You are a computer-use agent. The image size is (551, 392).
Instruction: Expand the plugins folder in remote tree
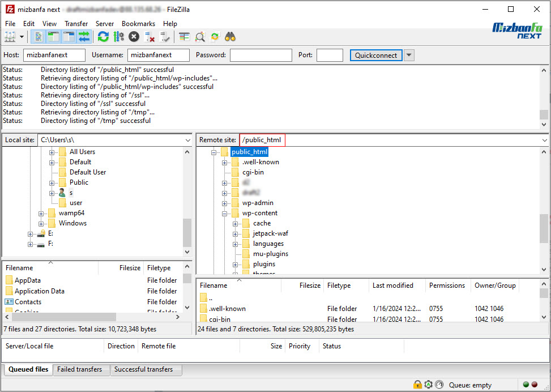click(236, 265)
